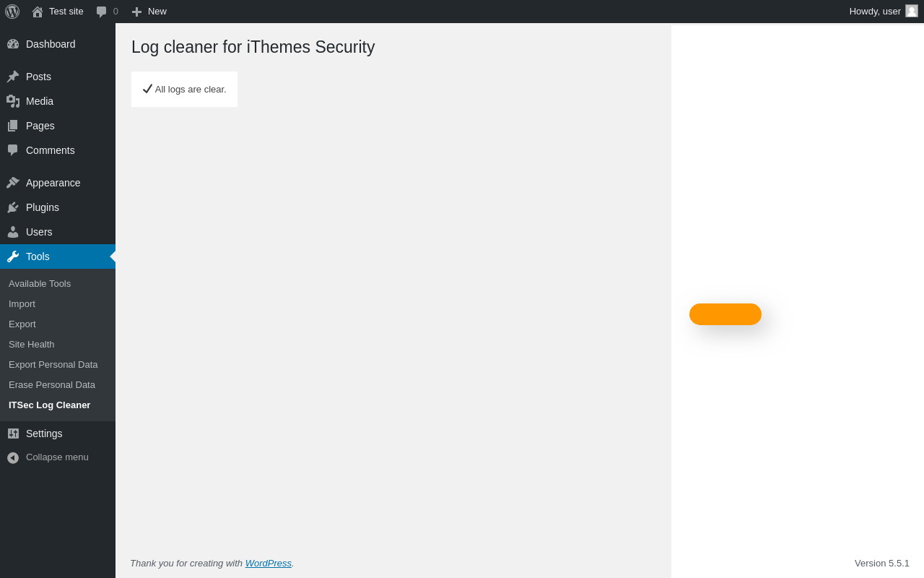
Task: Click the Pages document icon
Action: click(x=13, y=126)
